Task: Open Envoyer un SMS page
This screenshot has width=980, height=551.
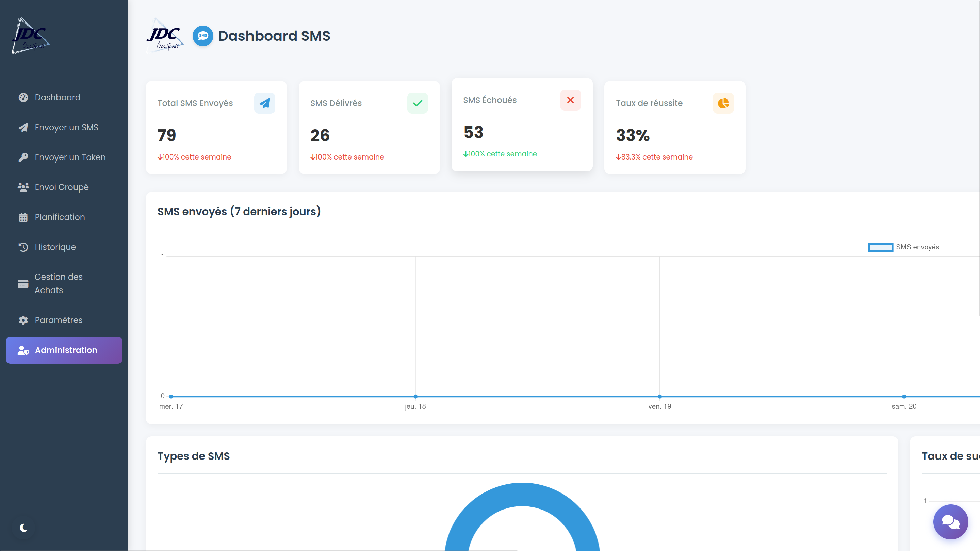Action: point(64,128)
